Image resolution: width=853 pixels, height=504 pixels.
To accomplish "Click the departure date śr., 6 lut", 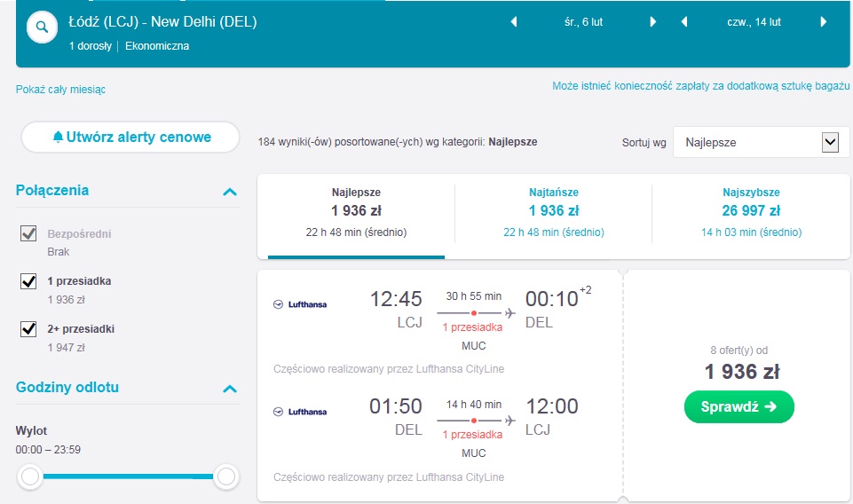I will point(584,22).
